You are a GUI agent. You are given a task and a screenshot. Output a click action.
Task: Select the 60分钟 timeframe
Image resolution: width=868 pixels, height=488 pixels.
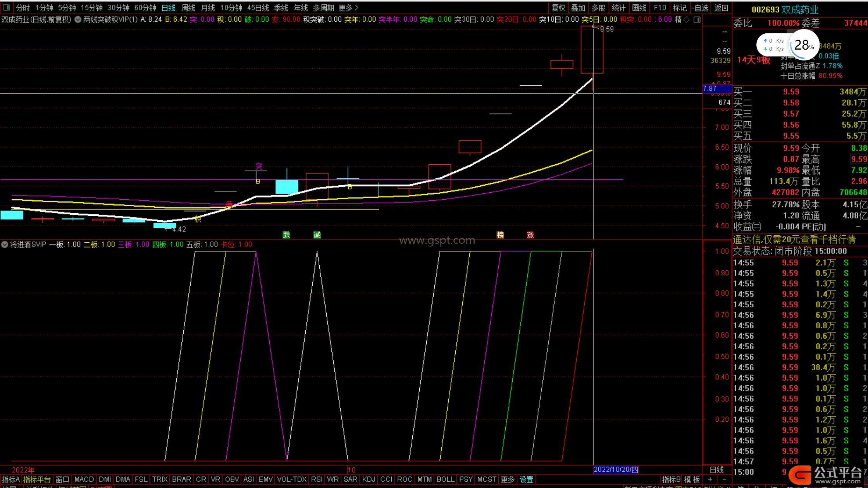145,8
